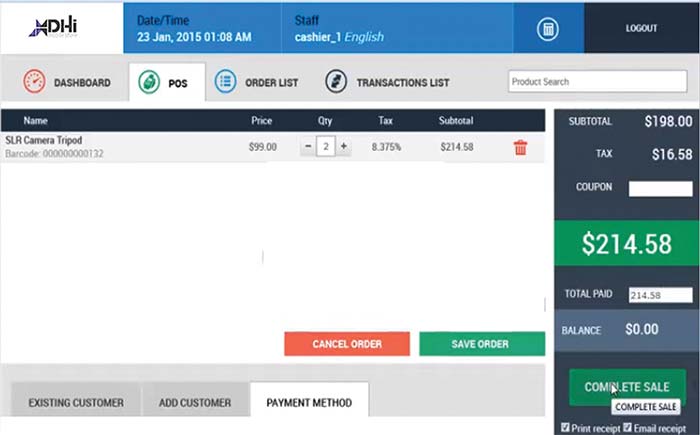This screenshot has width=700, height=435.
Task: Click the MDHi logo
Action: tap(53, 27)
